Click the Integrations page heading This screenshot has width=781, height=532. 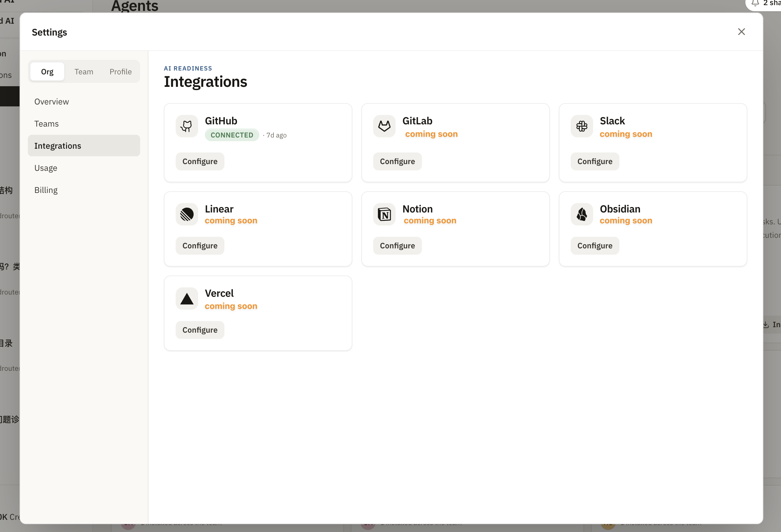click(x=206, y=82)
